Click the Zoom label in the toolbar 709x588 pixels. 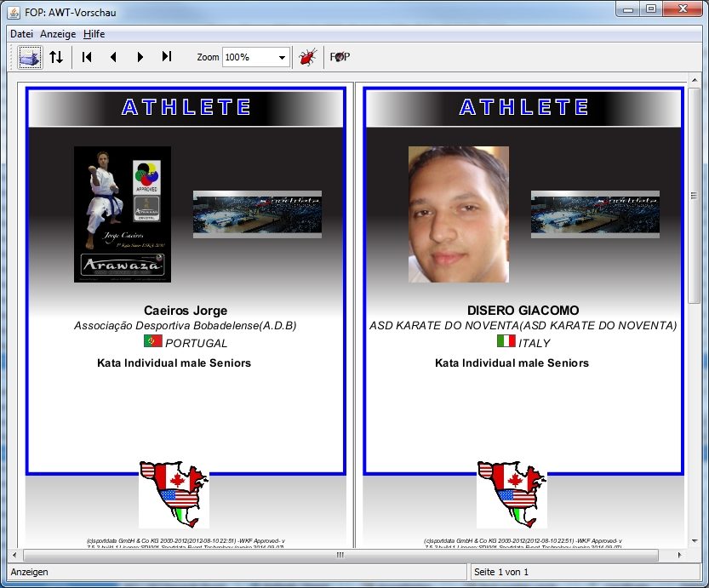tap(208, 57)
